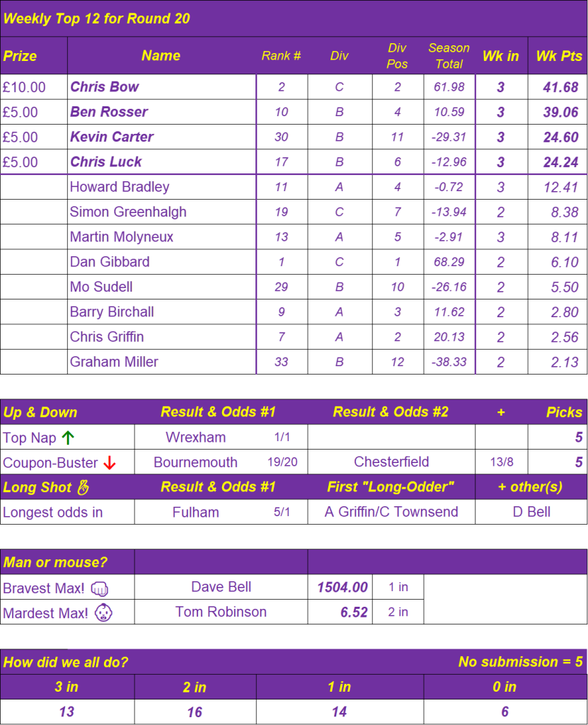Select the Ben Rosser name cell
The width and height of the screenshot is (588, 725).
click(x=162, y=112)
